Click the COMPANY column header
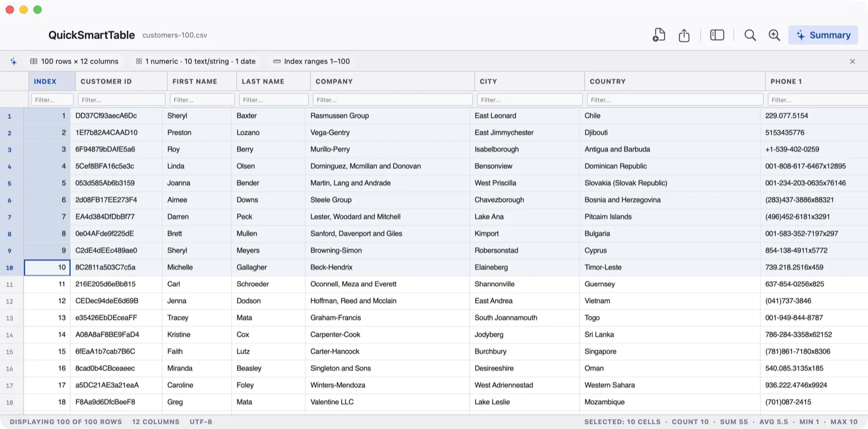 (x=392, y=81)
